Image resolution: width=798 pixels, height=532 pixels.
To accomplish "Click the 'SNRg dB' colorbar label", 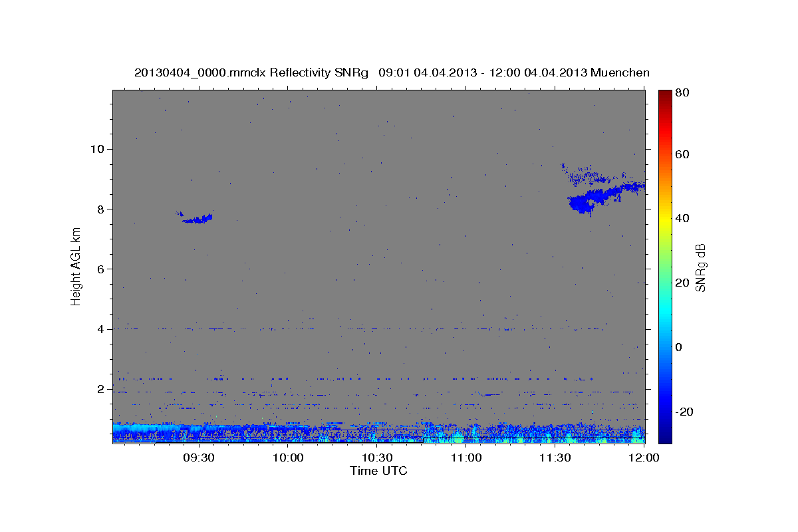I will pos(700,267).
